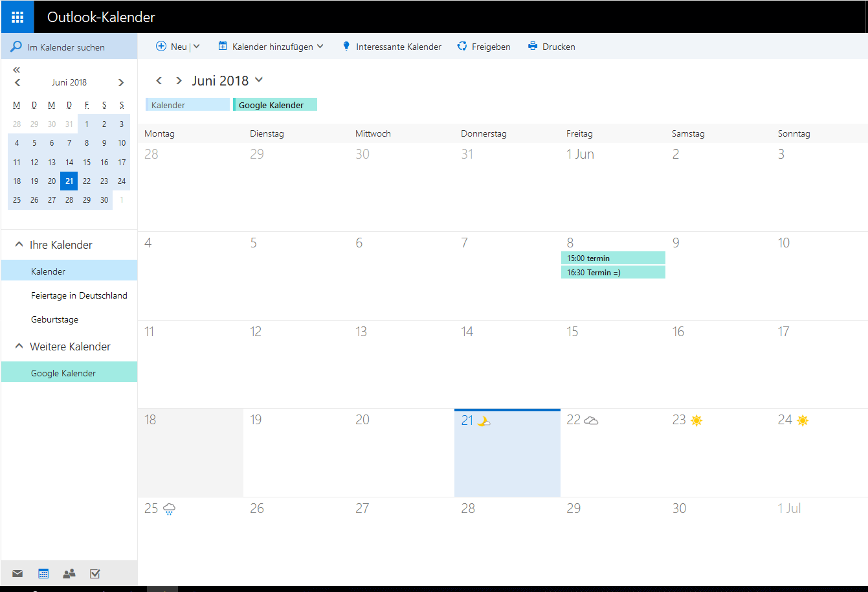Click the Freigeben share icon
Viewport: 868px width, 592px height.
click(462, 46)
